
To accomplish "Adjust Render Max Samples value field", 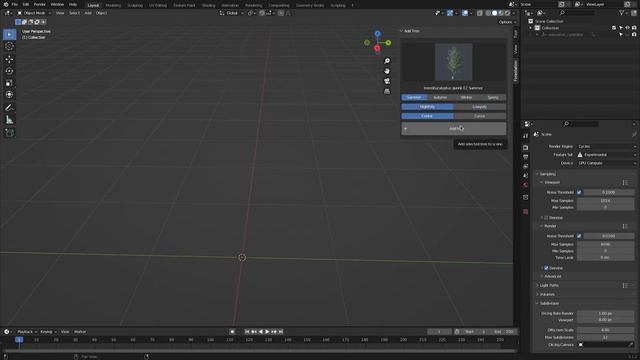I will click(x=605, y=244).
